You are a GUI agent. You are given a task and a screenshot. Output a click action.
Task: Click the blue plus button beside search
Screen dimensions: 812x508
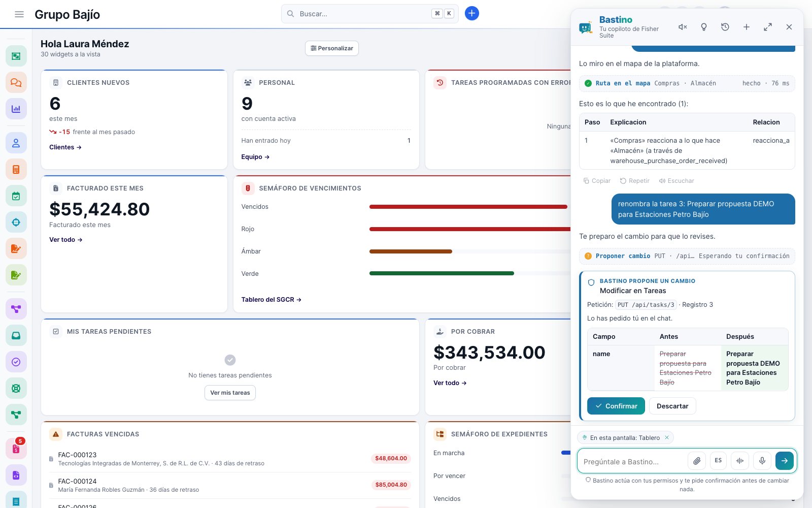472,14
